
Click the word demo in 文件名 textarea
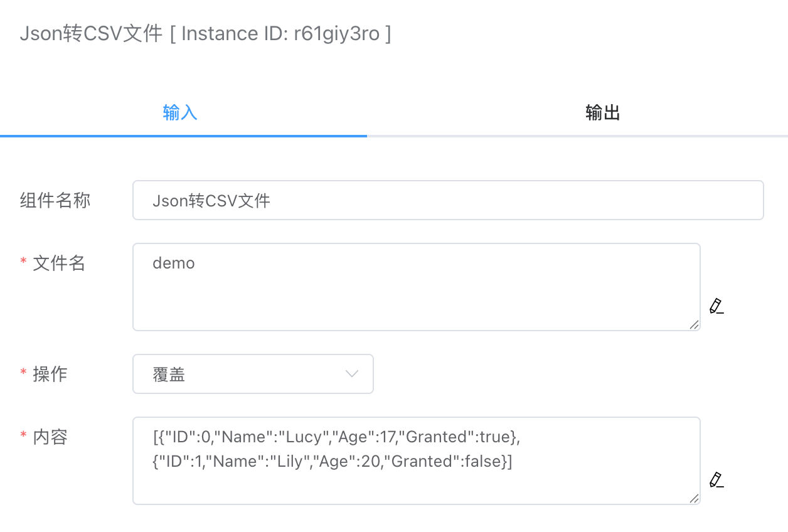(174, 263)
